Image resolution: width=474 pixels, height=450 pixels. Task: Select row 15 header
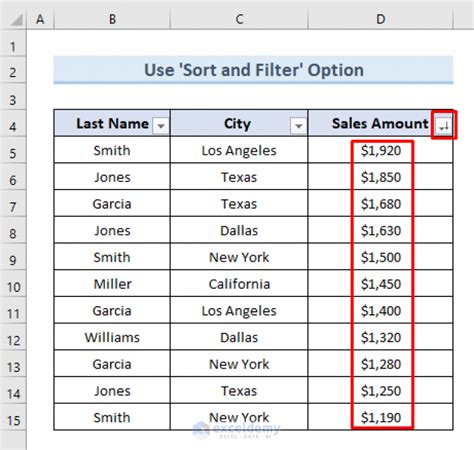point(13,421)
